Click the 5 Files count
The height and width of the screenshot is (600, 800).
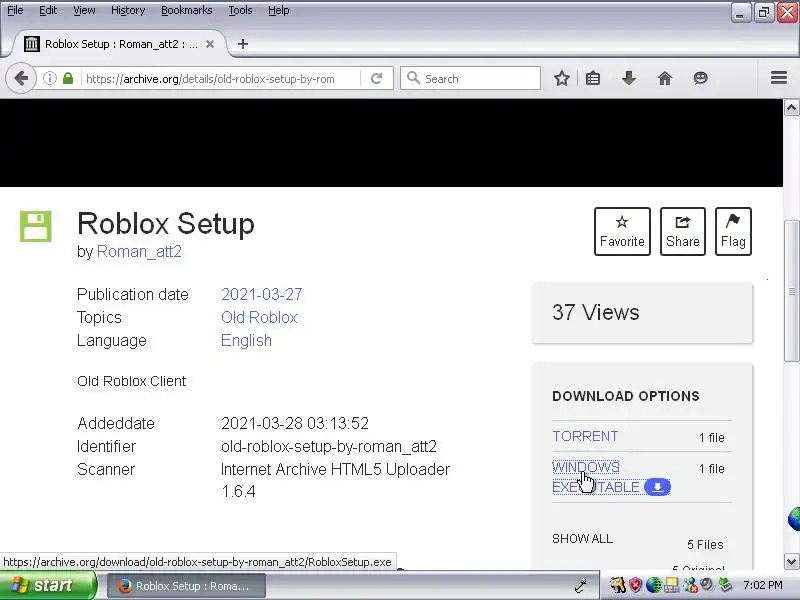(x=705, y=545)
